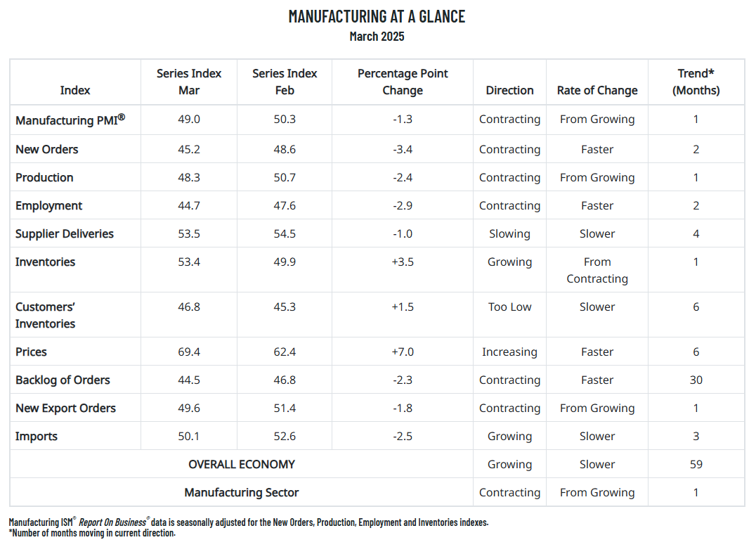The width and height of the screenshot is (756, 547).
Task: Select the Percentage Point Change header
Action: tap(403, 82)
